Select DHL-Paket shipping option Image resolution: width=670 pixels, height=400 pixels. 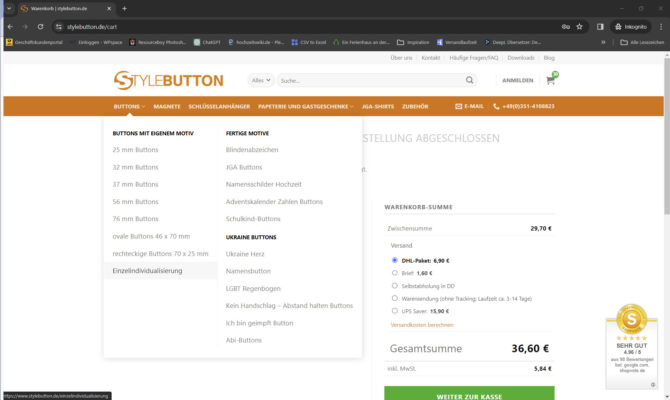click(x=395, y=259)
